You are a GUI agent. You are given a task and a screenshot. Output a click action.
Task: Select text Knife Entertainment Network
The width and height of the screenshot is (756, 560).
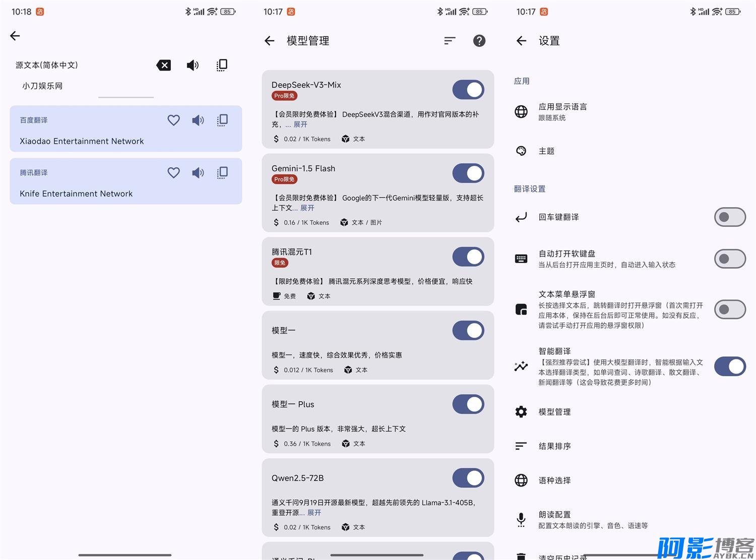(x=76, y=194)
